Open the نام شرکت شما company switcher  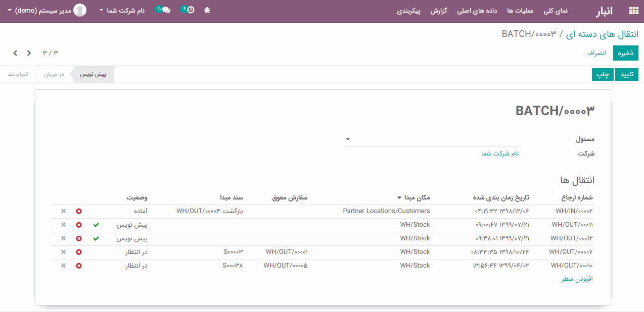(122, 10)
